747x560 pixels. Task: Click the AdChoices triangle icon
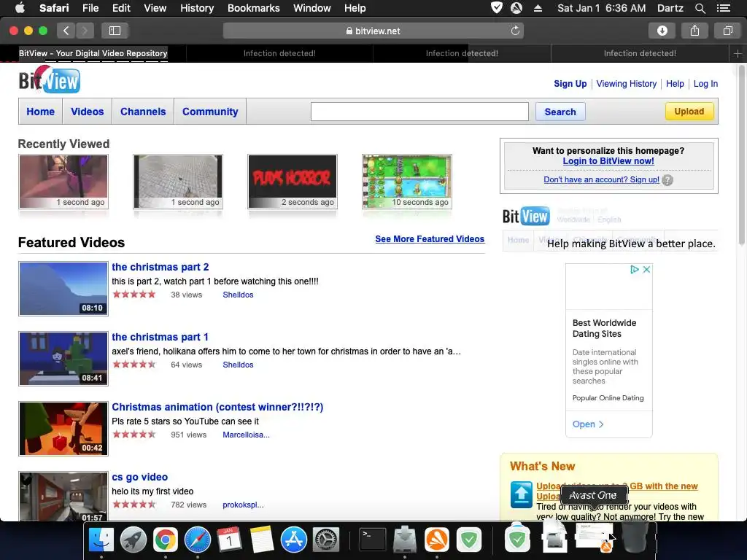(x=635, y=270)
